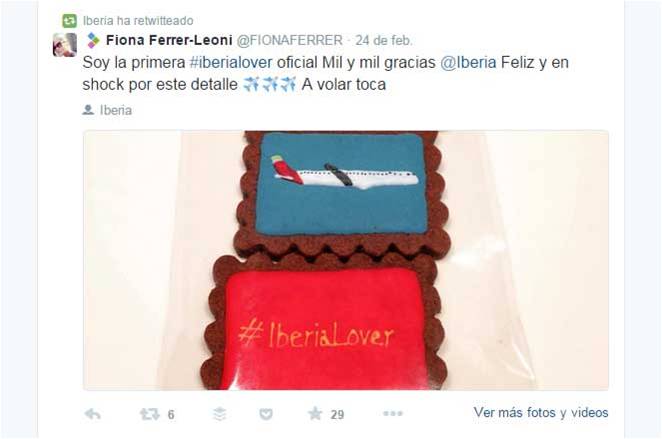Click the reply arrow icon below the photo

[x=92, y=414]
